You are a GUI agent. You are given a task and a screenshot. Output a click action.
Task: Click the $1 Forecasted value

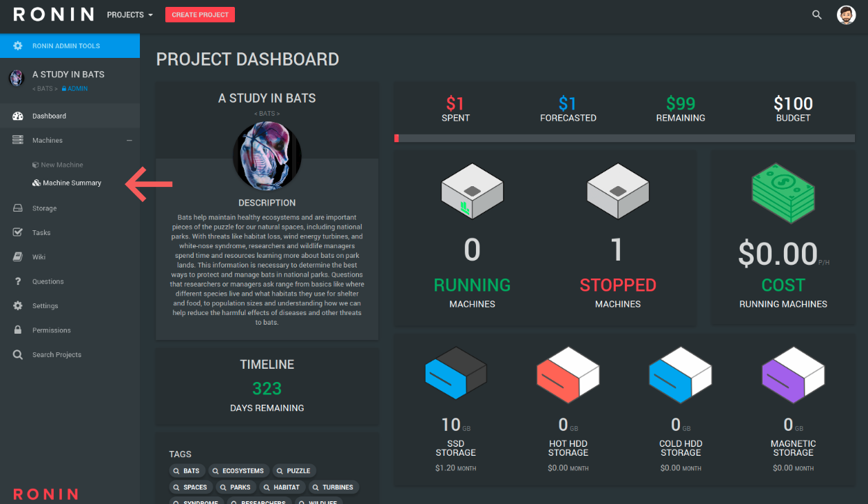coord(568,103)
